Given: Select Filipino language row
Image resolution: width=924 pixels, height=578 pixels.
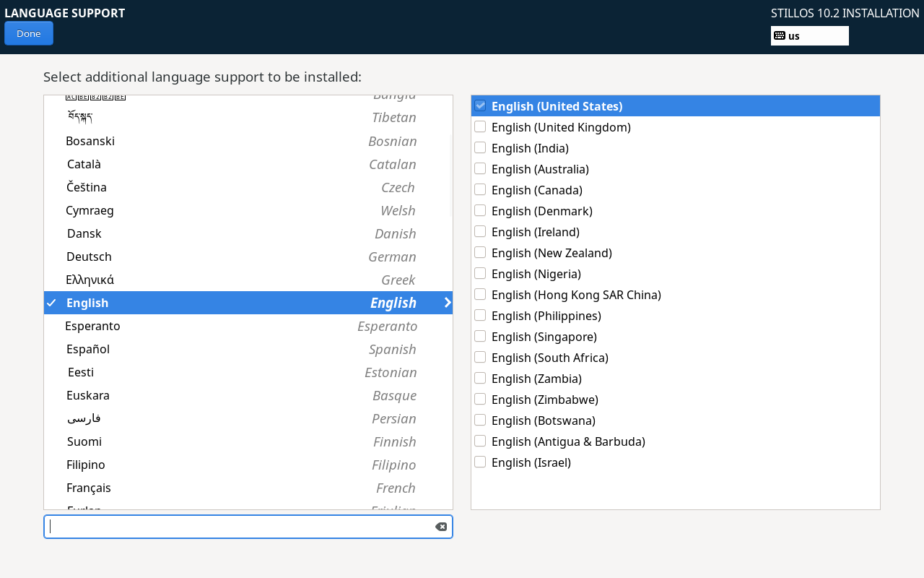Looking at the screenshot, I should click(x=248, y=465).
